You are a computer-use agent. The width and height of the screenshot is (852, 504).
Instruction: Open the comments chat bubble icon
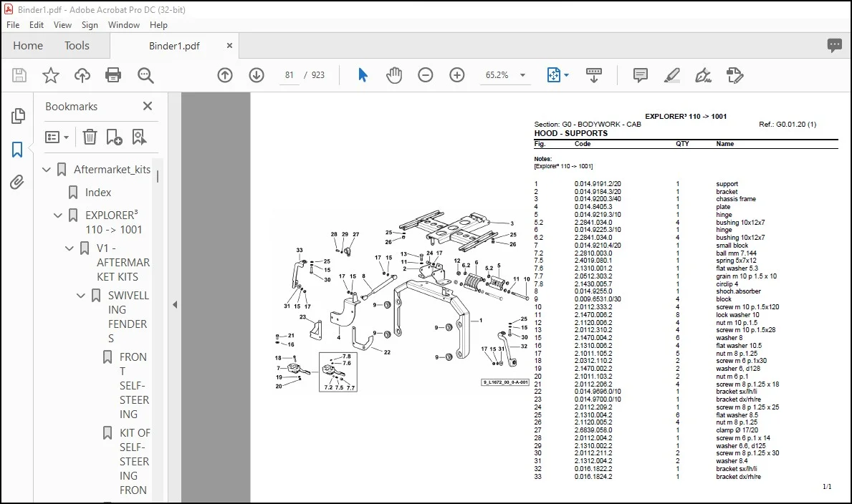835,45
